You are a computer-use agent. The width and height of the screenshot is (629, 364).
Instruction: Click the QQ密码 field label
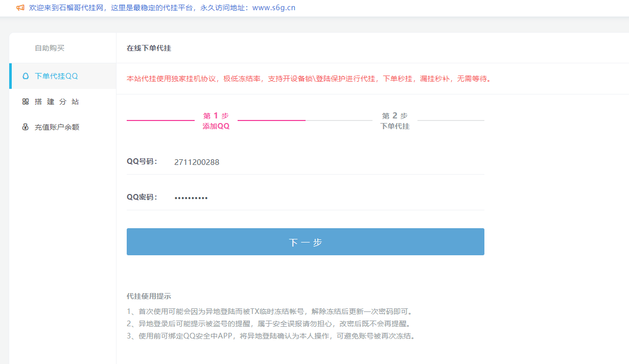(x=142, y=197)
